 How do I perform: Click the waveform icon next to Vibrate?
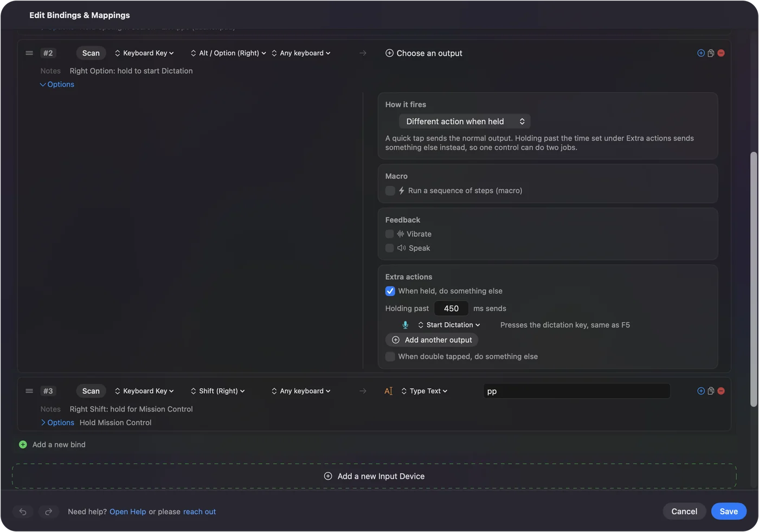(x=400, y=234)
